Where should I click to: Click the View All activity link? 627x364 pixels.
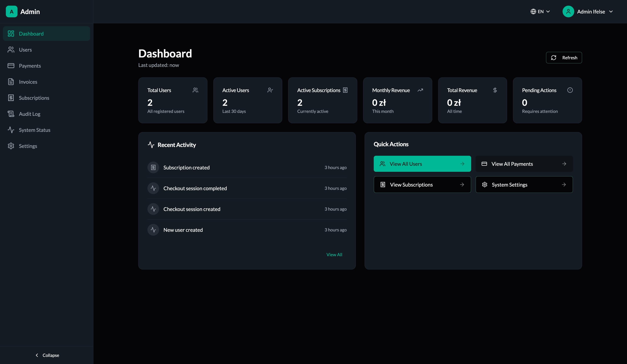tap(334, 255)
